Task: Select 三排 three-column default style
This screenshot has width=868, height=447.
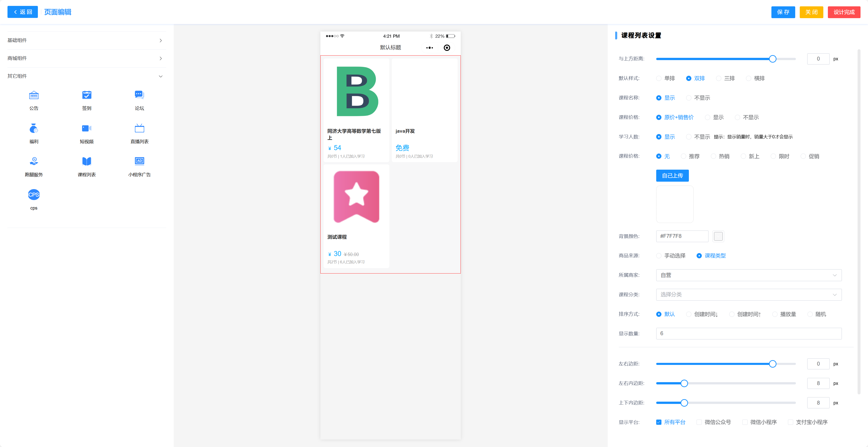Action: pos(718,78)
